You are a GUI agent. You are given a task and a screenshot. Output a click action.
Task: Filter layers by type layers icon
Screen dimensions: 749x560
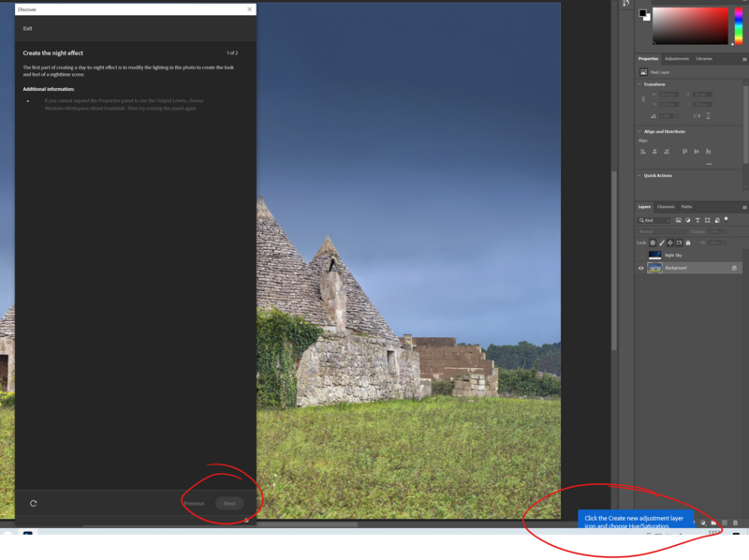[x=698, y=220]
